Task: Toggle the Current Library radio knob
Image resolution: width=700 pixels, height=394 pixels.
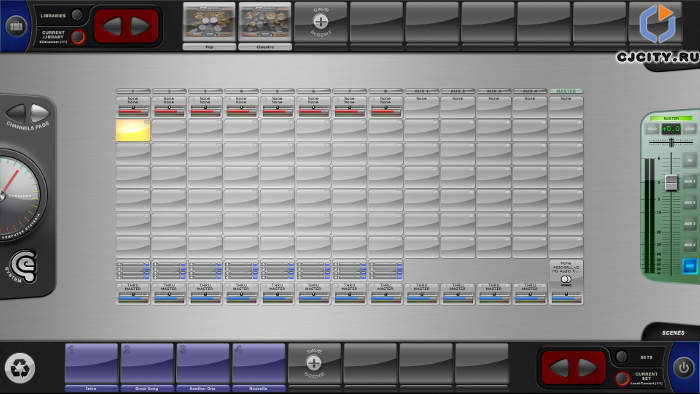Action: (78, 37)
